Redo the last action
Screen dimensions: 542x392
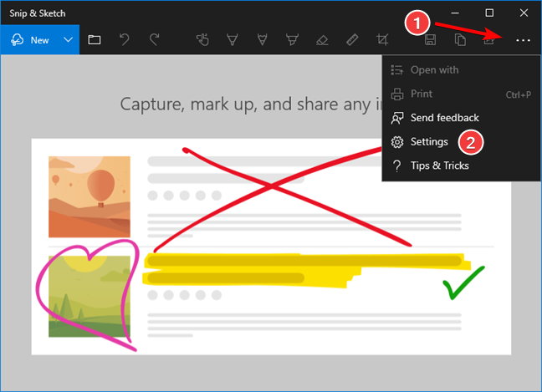point(154,40)
